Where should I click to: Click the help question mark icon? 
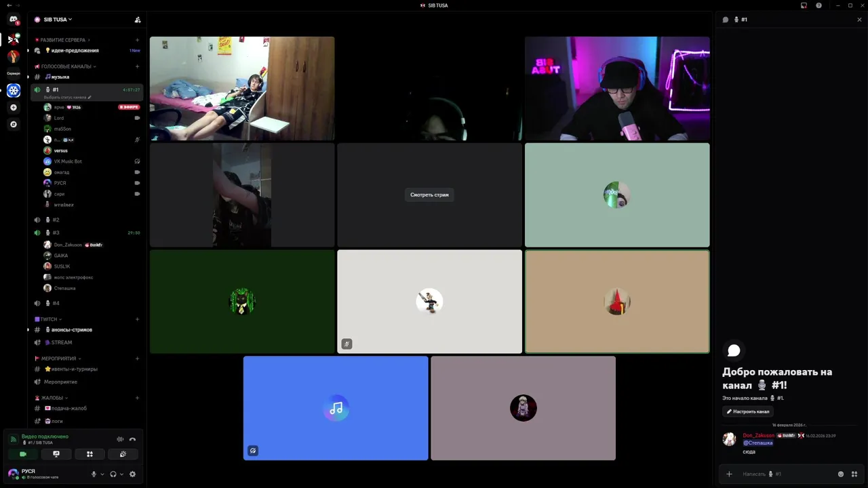tap(818, 5)
